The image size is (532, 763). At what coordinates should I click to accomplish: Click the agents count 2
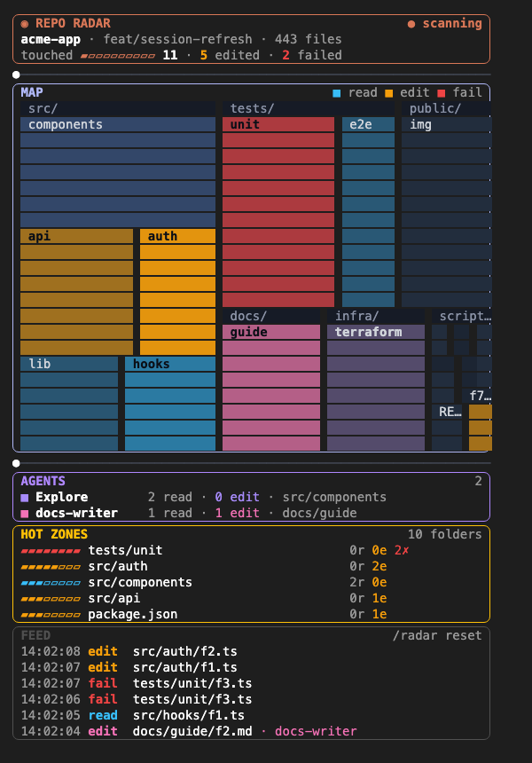pyautogui.click(x=479, y=481)
